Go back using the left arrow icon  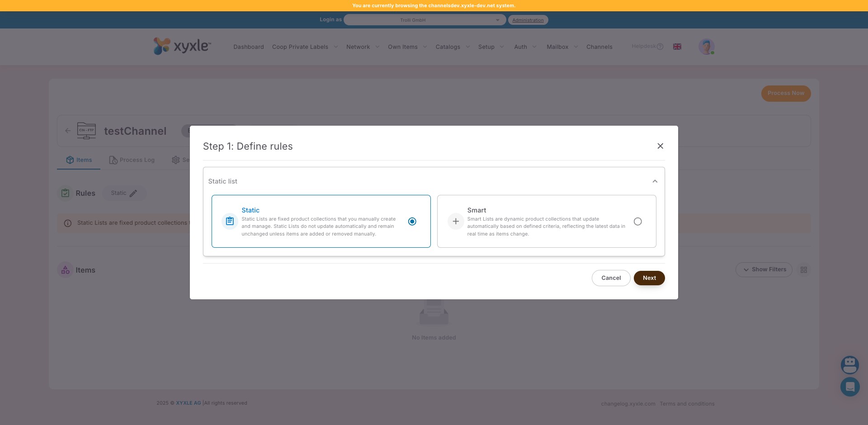point(68,131)
